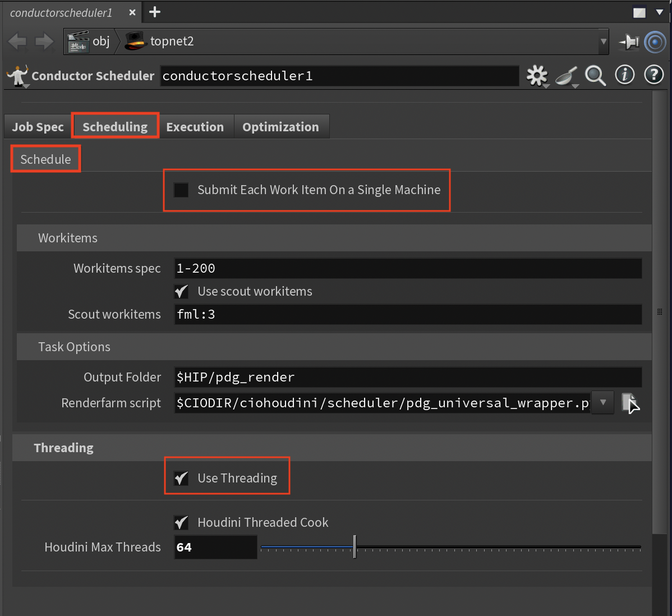Edit the node name field conductorscheduler1

point(339,76)
